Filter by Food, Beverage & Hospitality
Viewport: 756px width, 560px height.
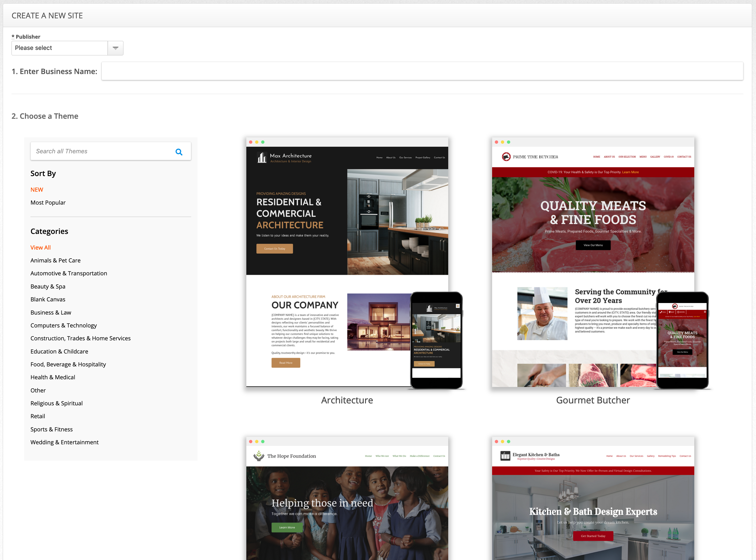(68, 364)
